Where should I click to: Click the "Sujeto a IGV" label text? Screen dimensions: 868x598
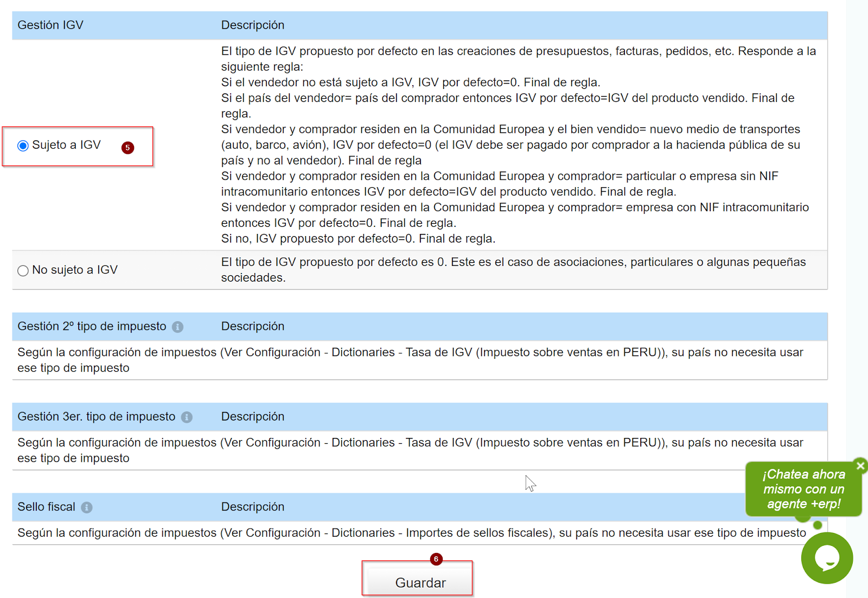point(66,145)
